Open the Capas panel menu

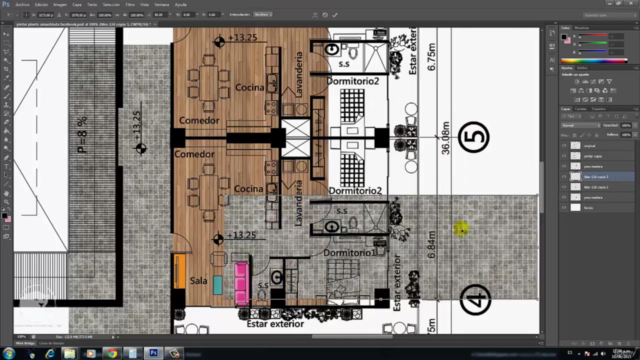point(636,109)
